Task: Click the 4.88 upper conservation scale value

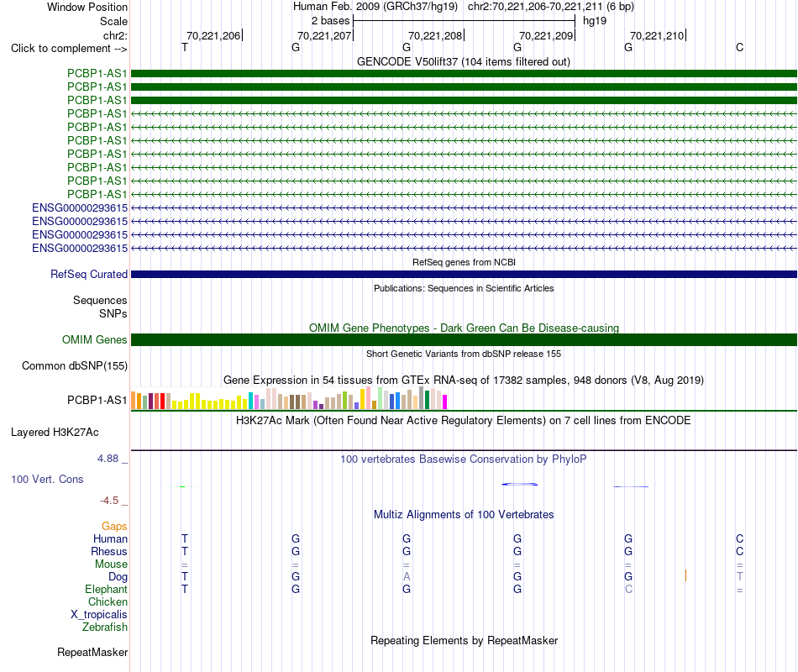Action: click(x=108, y=458)
